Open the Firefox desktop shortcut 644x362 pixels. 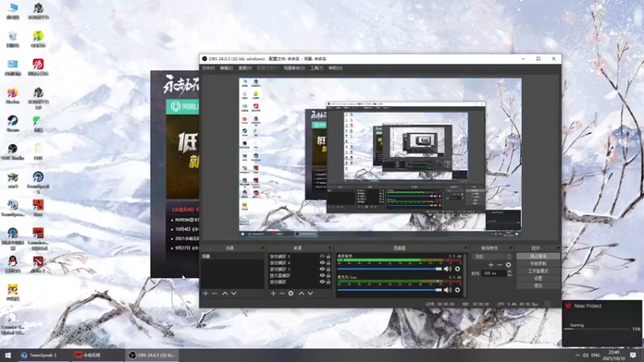tap(13, 95)
